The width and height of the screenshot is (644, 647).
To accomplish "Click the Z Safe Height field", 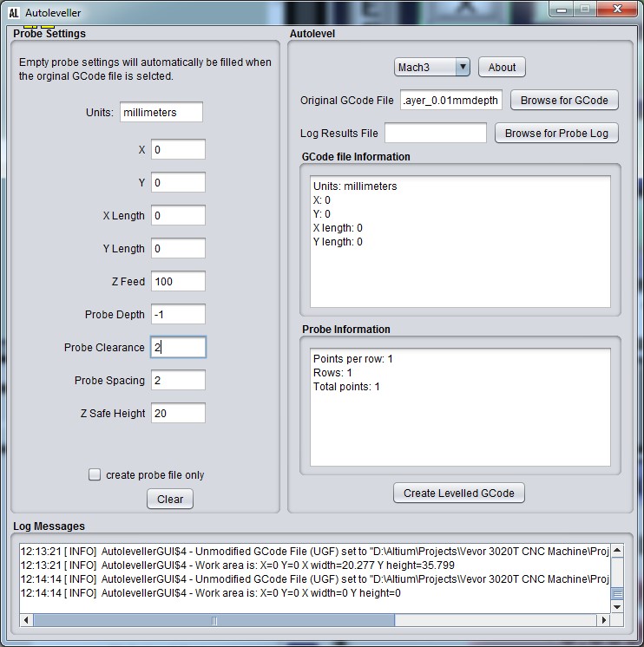I will point(178,413).
